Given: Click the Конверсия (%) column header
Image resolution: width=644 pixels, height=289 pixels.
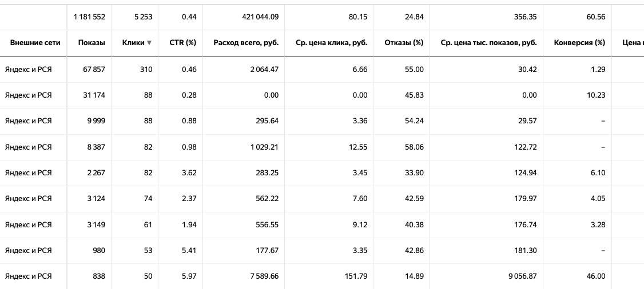Looking at the screenshot, I should pos(579,43).
